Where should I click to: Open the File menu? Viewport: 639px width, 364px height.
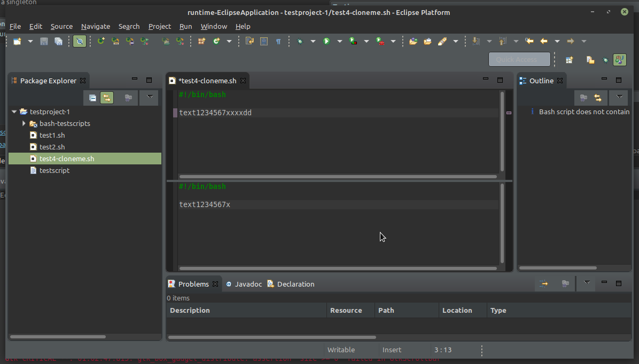point(15,27)
